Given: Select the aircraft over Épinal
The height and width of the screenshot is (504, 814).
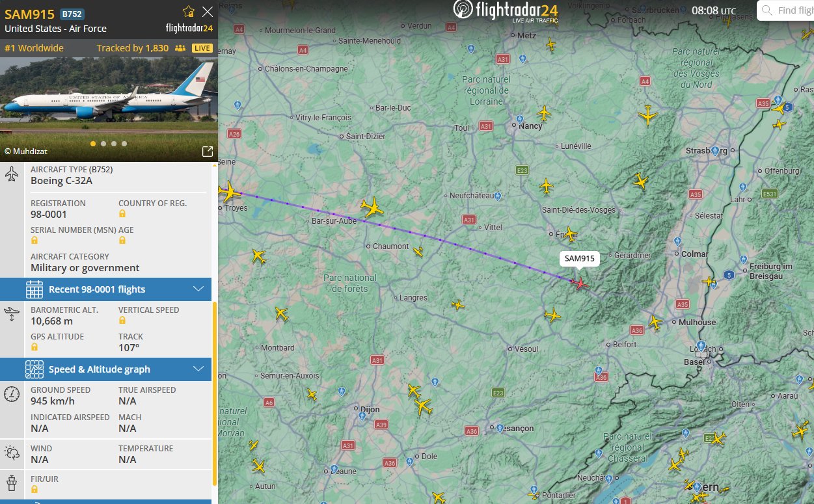Looking at the screenshot, I should tap(570, 234).
